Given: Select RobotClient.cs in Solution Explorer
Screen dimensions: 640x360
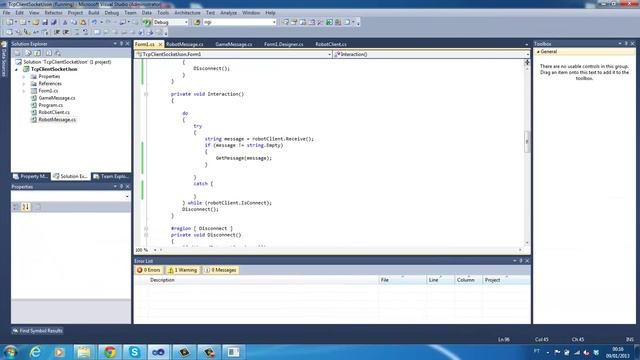Looking at the screenshot, I should pyautogui.click(x=54, y=112).
